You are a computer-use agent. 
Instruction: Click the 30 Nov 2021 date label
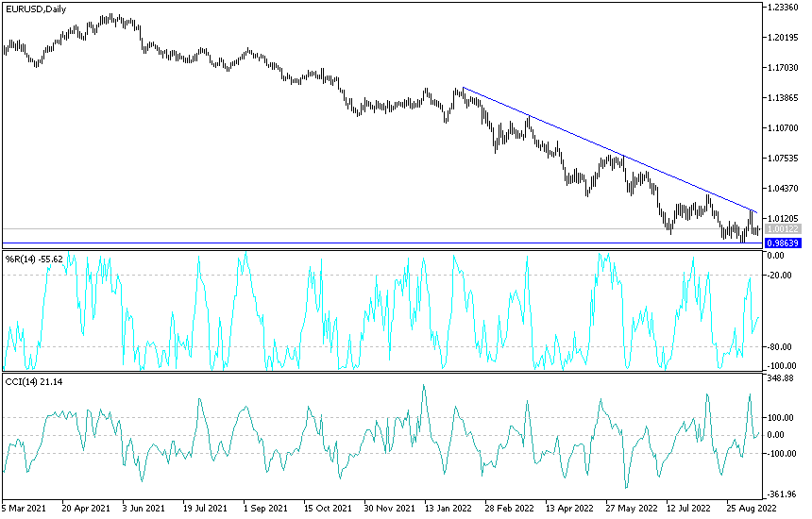point(389,508)
